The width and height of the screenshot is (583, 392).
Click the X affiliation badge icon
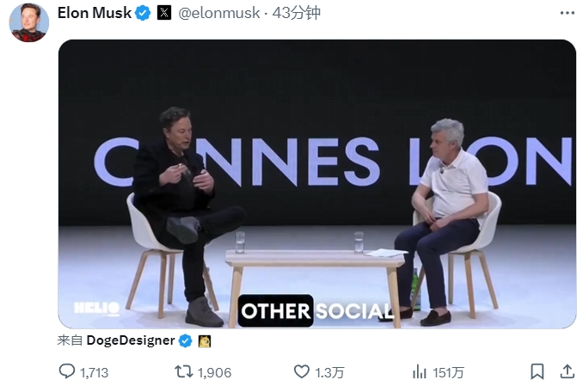coord(164,14)
